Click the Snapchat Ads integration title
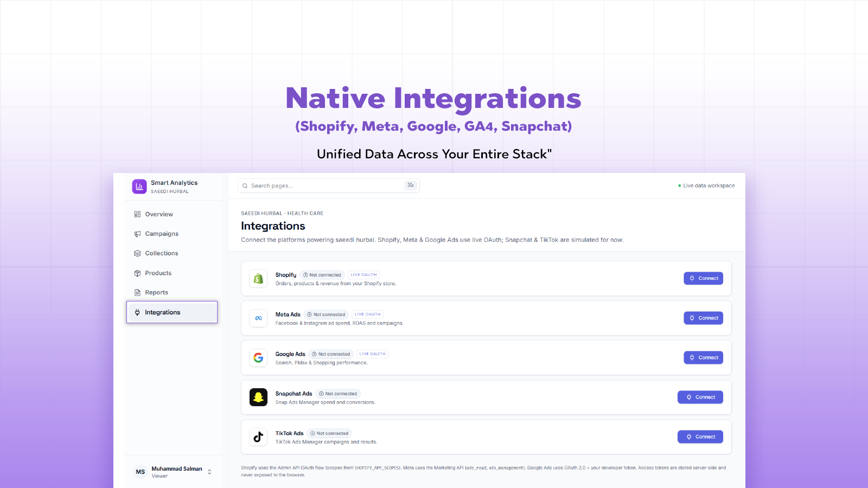Screen dimensions: 868x488 (293, 394)
